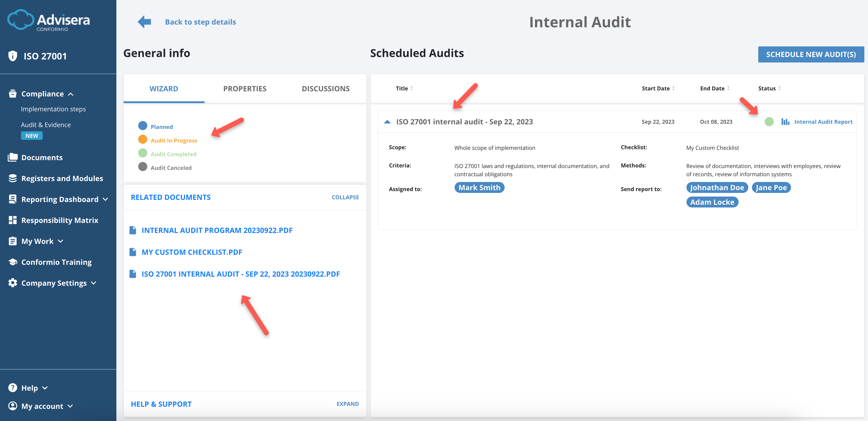The width and height of the screenshot is (868, 421).
Task: Click the Help question mark icon
Action: (12, 388)
